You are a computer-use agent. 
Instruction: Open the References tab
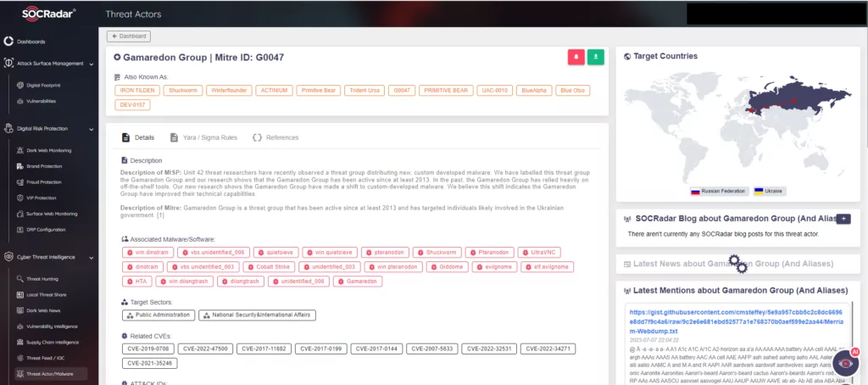click(x=275, y=137)
